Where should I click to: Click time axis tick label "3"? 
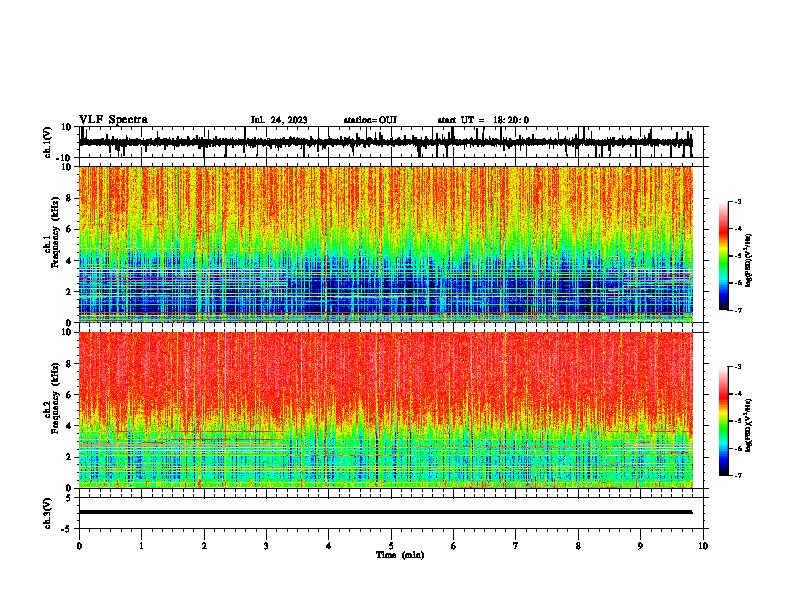tap(266, 546)
